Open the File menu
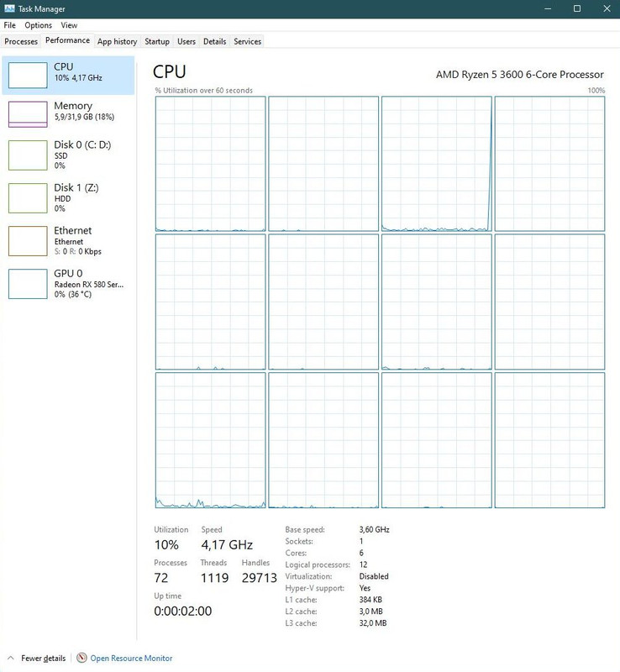The image size is (620, 672). 9,25
